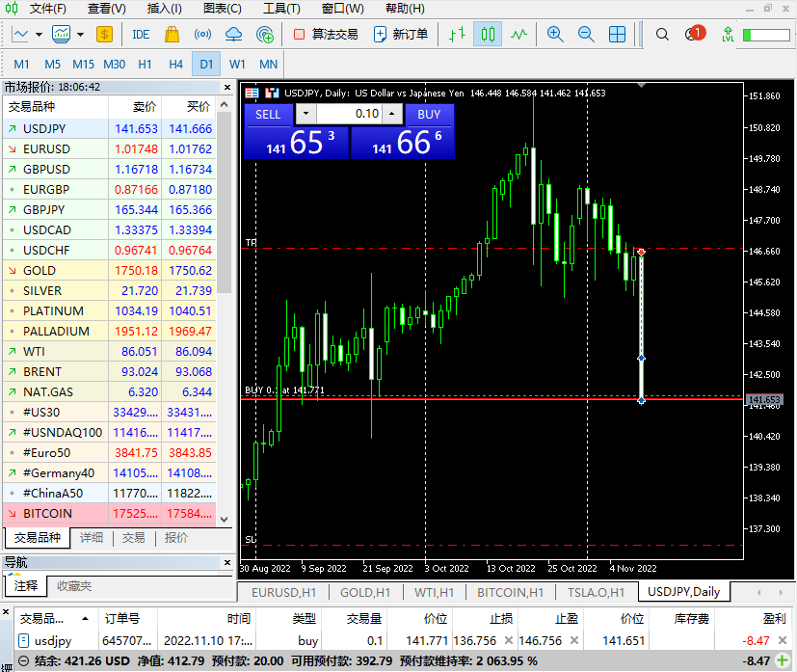Switch to 详细 tab in Market Watch
The width and height of the screenshot is (797, 672).
tap(92, 538)
